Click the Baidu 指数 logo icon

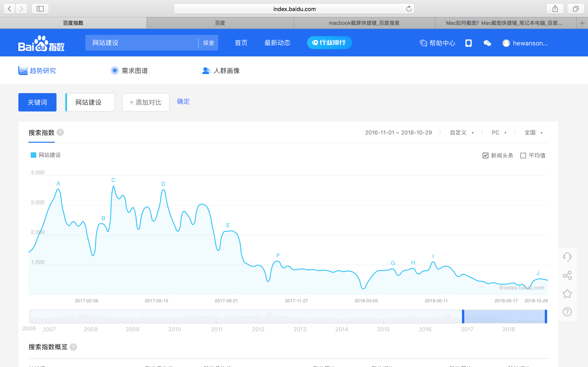coord(41,43)
